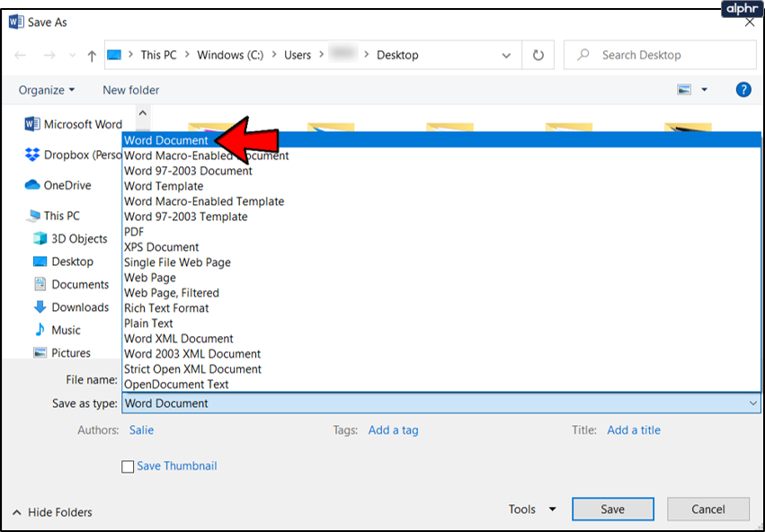
Task: Select Strict Open XML Document type
Action: (441, 368)
